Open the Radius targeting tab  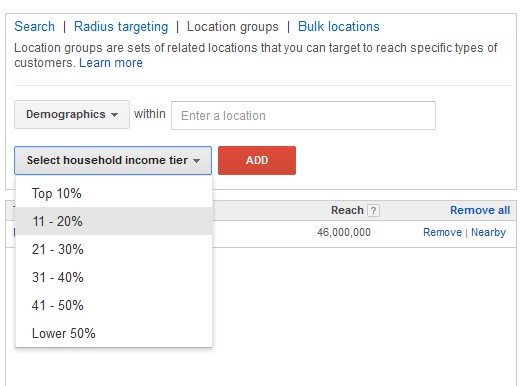click(121, 27)
